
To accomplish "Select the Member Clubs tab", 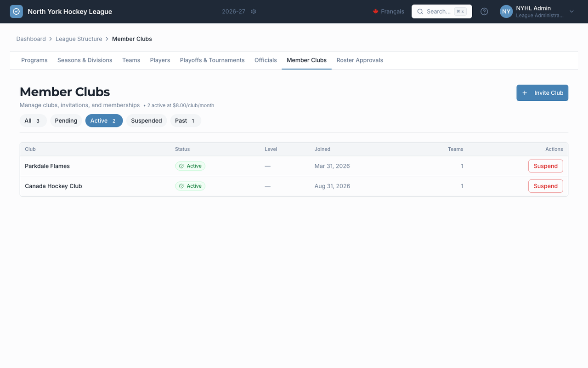I will click(x=306, y=60).
